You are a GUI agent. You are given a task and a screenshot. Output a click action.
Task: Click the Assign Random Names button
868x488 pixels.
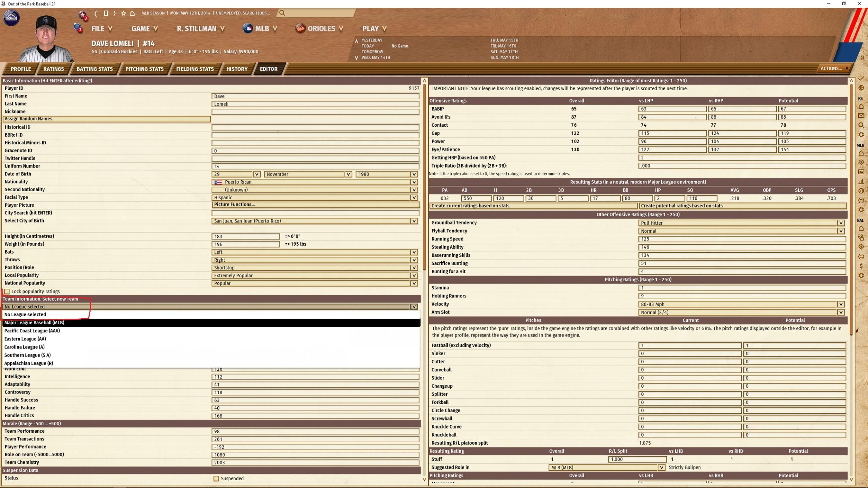107,119
